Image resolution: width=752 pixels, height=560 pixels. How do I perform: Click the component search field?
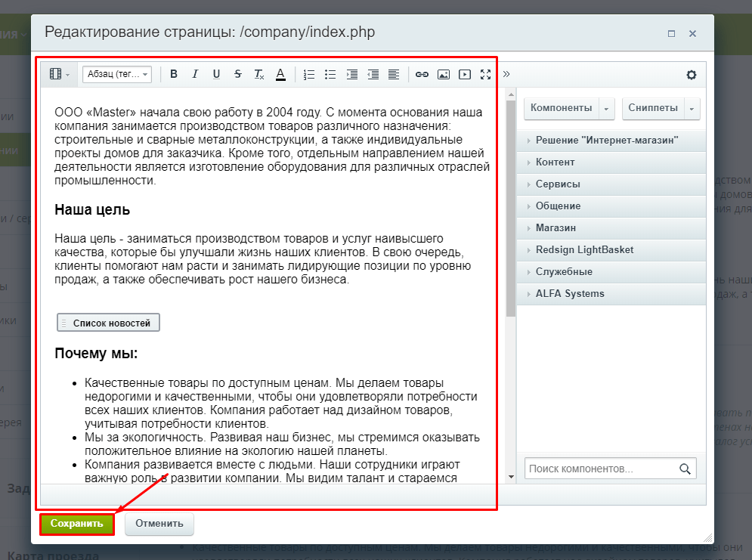602,469
